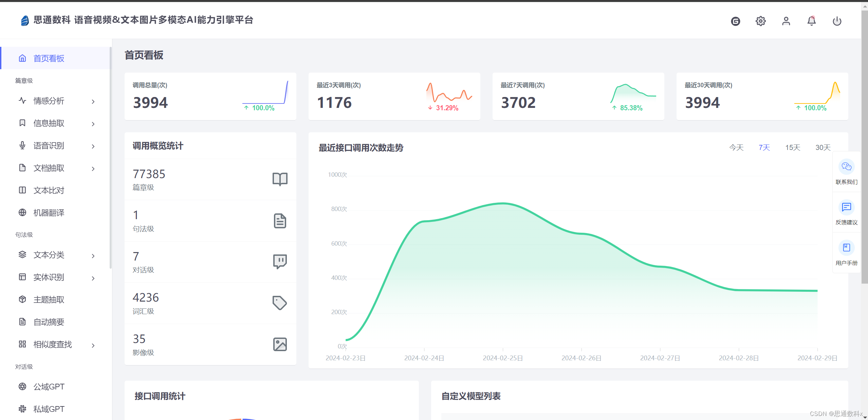Click the sidebar scrollbar thumb
Viewport: 868px width, 420px height.
pyautogui.click(x=111, y=158)
